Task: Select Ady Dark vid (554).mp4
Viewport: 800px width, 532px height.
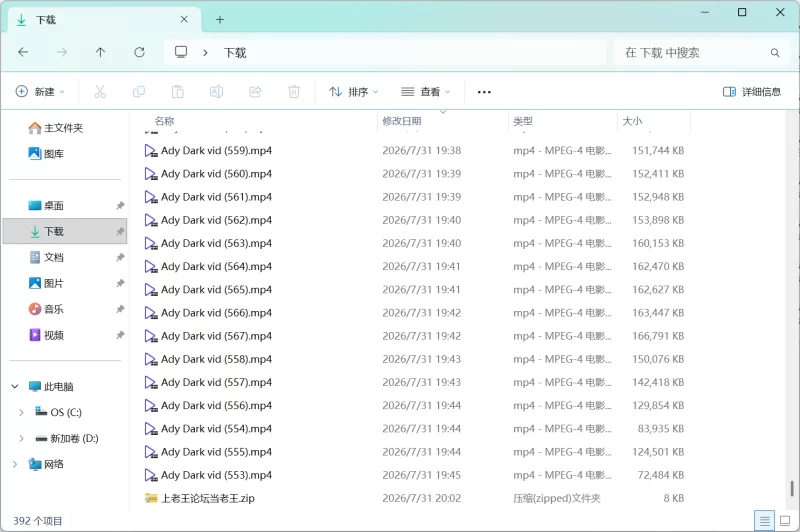Action: tap(216, 429)
